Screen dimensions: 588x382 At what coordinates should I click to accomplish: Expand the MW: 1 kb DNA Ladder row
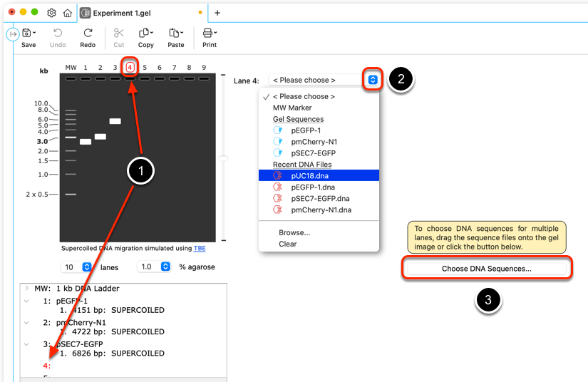click(x=26, y=288)
